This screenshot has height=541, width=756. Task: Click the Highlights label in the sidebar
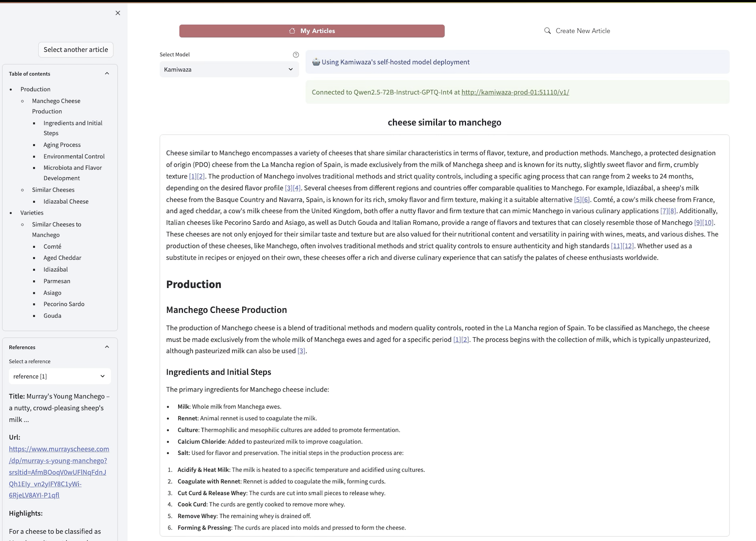point(26,513)
